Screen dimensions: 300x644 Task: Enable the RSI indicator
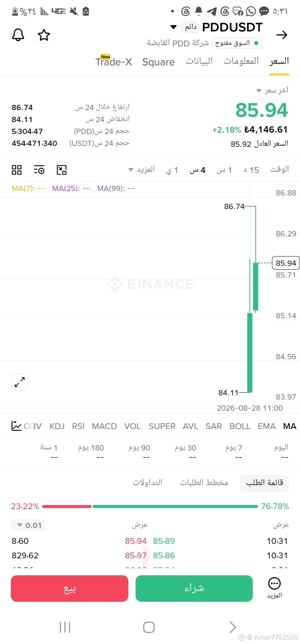(x=78, y=426)
